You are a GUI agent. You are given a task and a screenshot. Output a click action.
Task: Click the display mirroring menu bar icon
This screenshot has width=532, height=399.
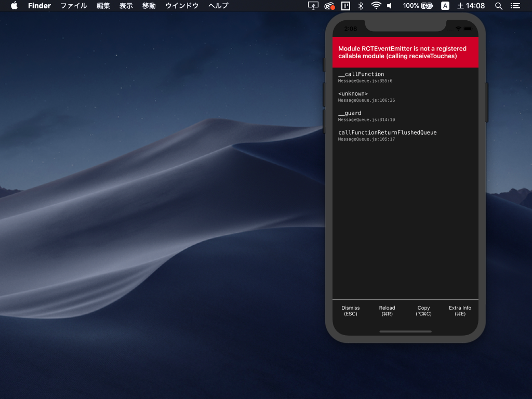(313, 6)
